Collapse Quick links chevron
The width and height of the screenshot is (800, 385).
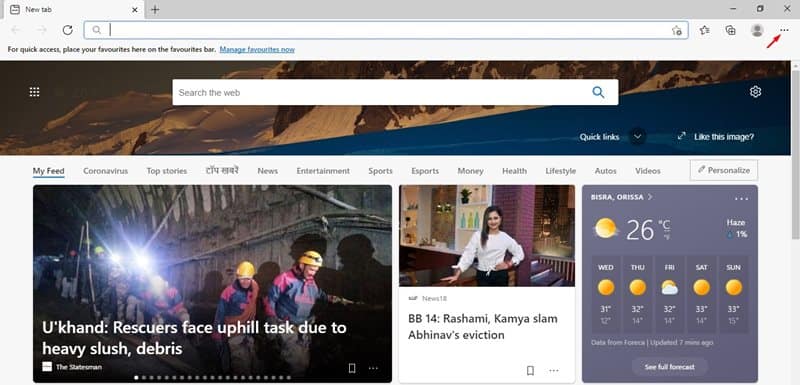click(637, 137)
